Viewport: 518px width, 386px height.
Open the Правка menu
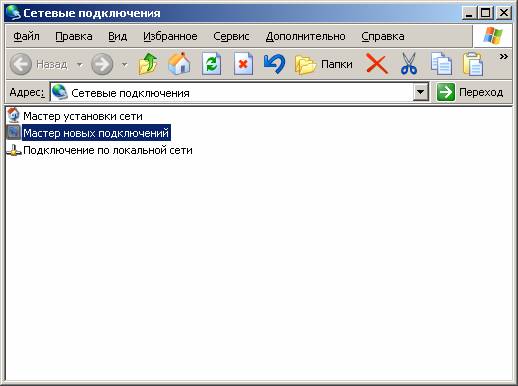pyautogui.click(x=74, y=36)
